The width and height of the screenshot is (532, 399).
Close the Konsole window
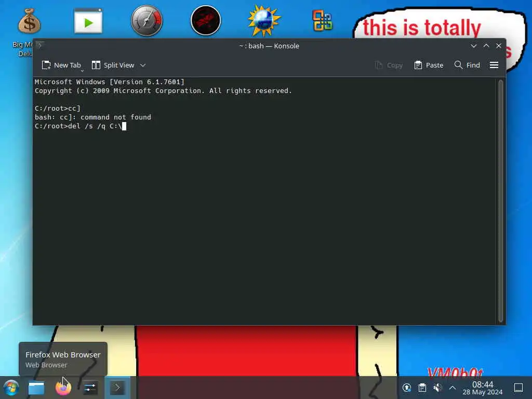click(x=499, y=46)
